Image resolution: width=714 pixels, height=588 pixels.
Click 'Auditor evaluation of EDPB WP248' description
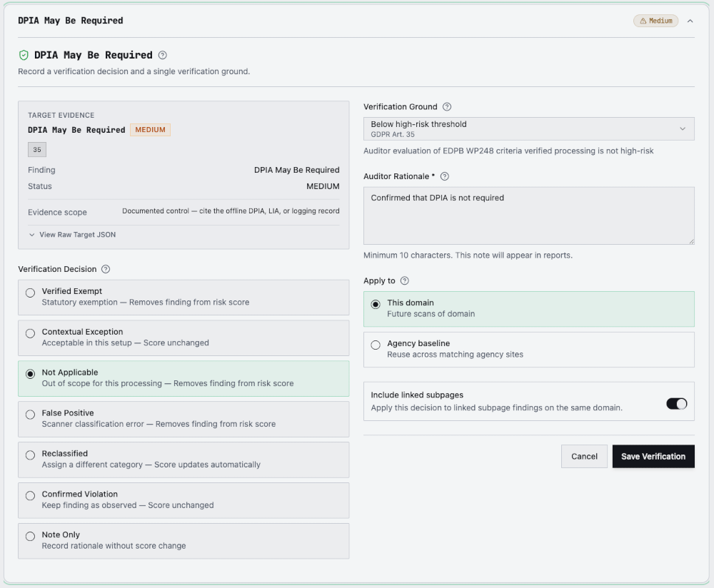pos(508,151)
